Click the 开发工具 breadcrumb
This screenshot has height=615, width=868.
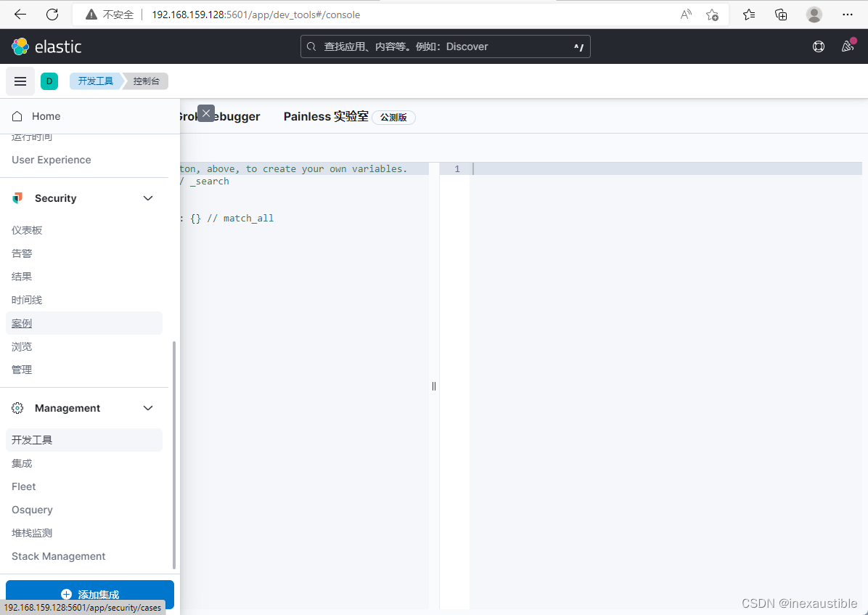pos(95,81)
